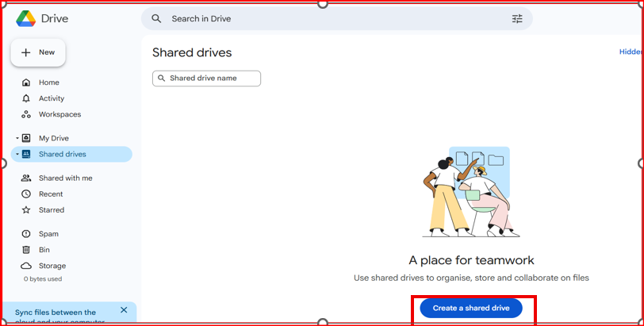Click Create a shared drive button
644x326 pixels.
(x=471, y=308)
